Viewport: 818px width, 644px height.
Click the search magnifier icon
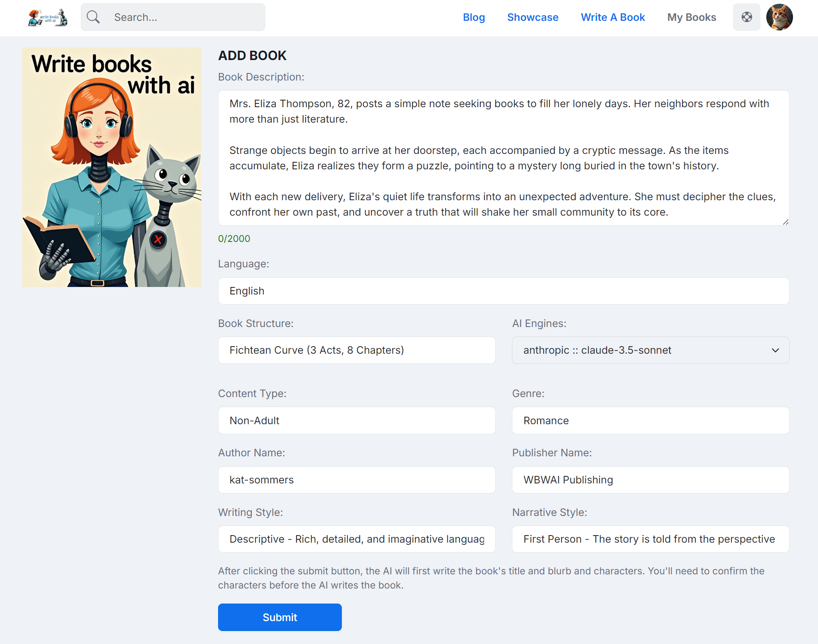coord(93,17)
